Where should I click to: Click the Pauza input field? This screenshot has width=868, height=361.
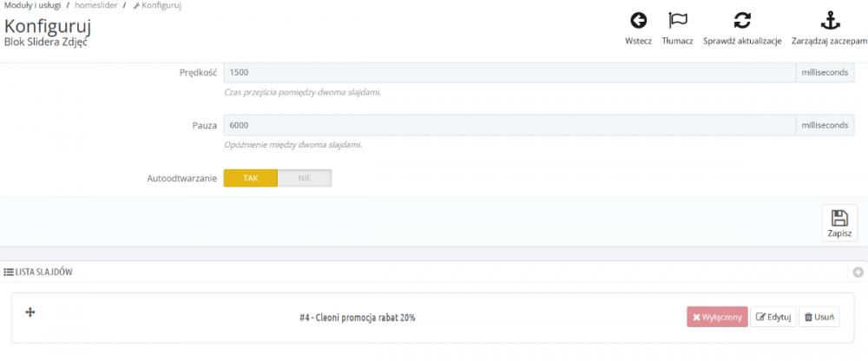(x=509, y=126)
